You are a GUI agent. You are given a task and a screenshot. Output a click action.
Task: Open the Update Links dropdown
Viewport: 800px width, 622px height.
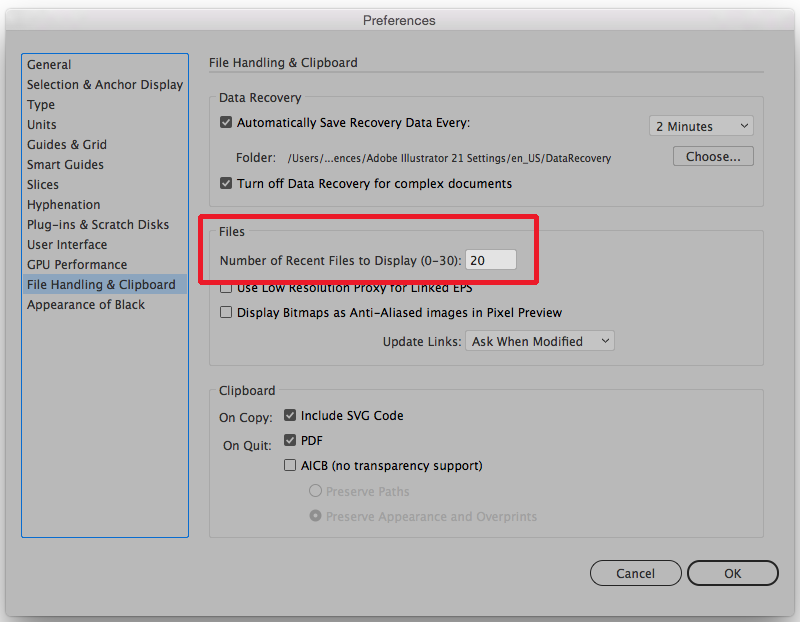pos(539,340)
